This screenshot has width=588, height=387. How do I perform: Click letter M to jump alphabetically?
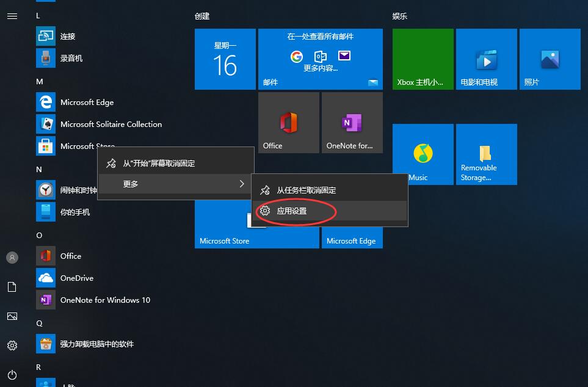coord(38,81)
